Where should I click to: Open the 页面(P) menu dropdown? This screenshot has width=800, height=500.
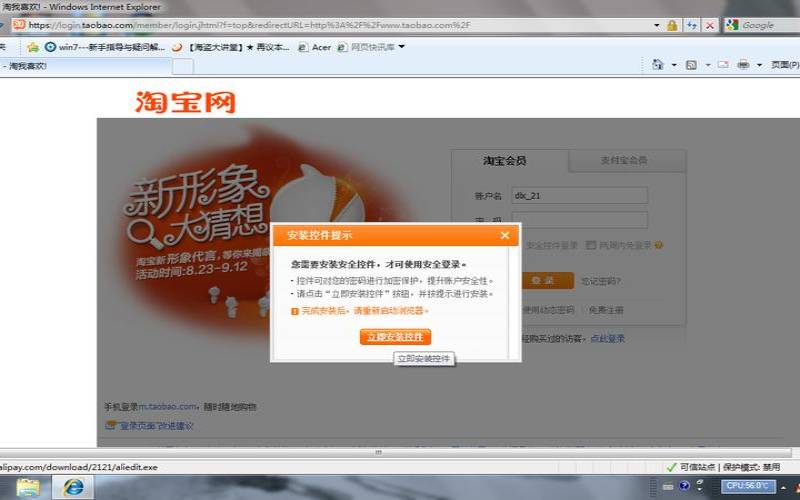coord(784,65)
